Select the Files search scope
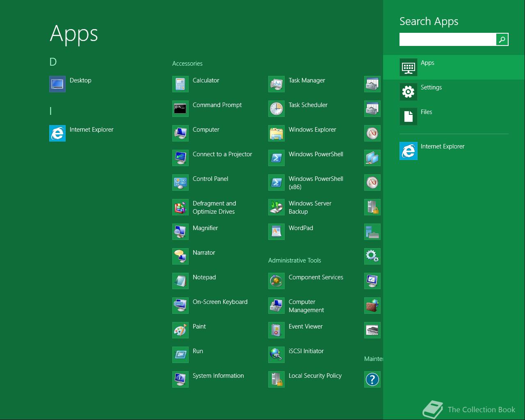This screenshot has height=420, width=525. click(x=454, y=116)
